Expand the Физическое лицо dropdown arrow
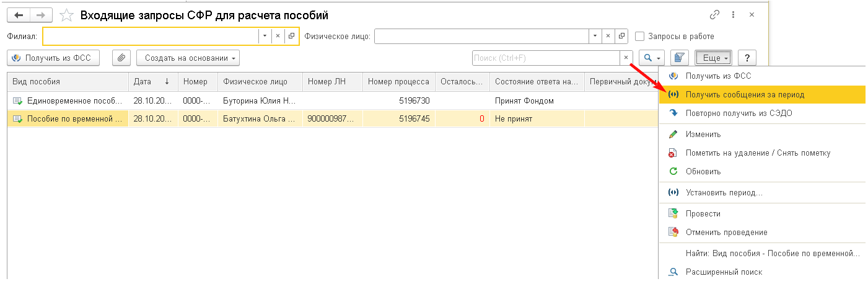The image size is (868, 289). point(595,37)
